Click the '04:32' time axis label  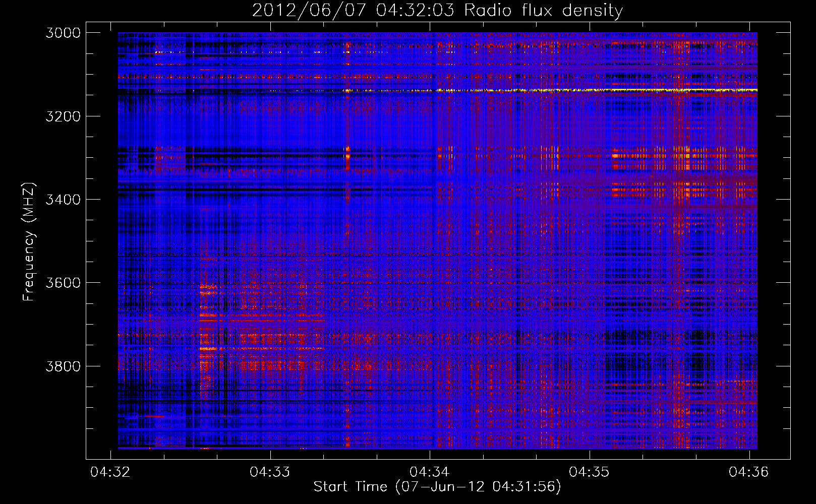tap(110, 472)
